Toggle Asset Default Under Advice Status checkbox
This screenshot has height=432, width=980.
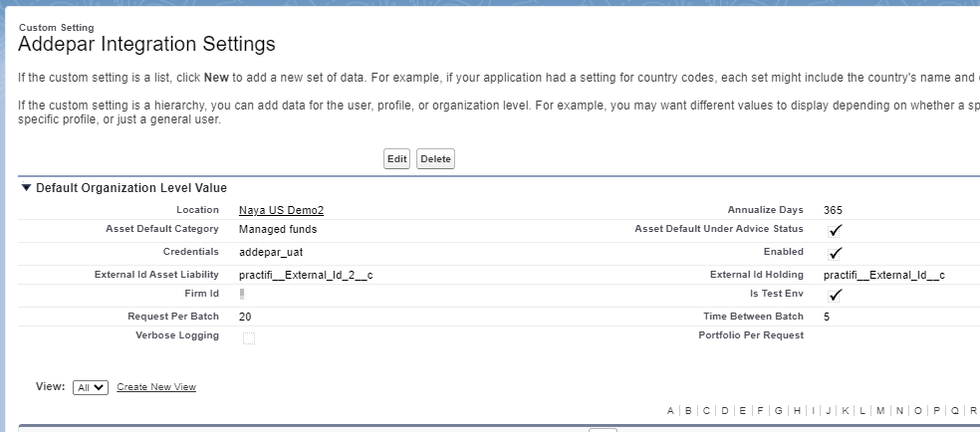(x=835, y=230)
